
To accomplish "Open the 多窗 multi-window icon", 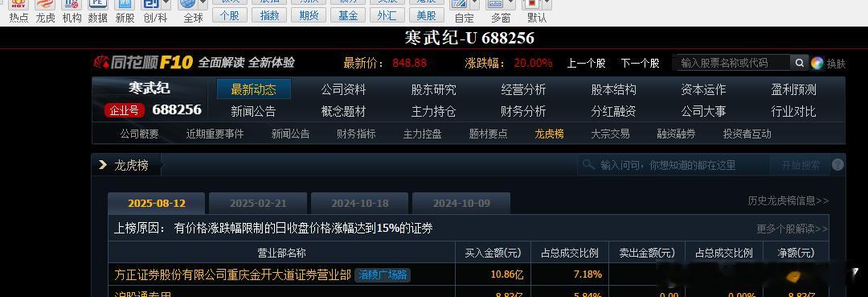I will 496,6.
